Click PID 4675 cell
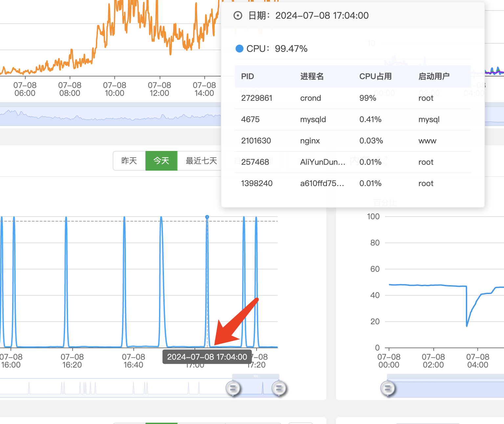 (250, 119)
